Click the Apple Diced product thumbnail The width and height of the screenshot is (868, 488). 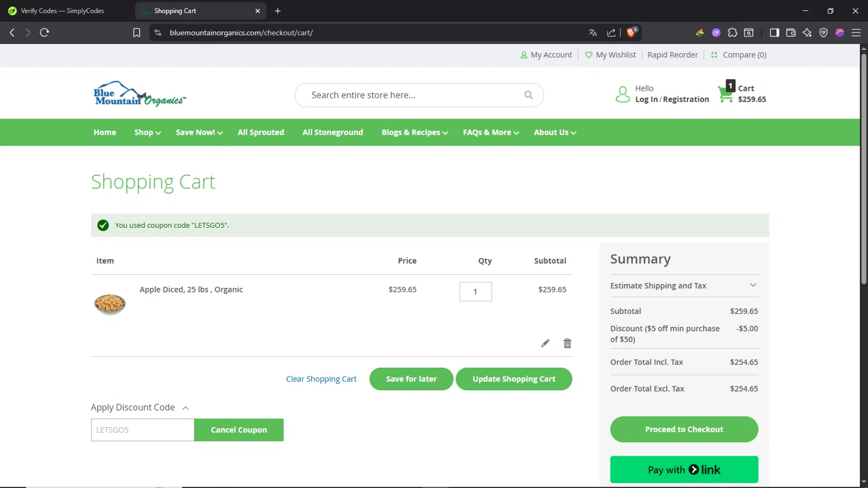(x=110, y=304)
